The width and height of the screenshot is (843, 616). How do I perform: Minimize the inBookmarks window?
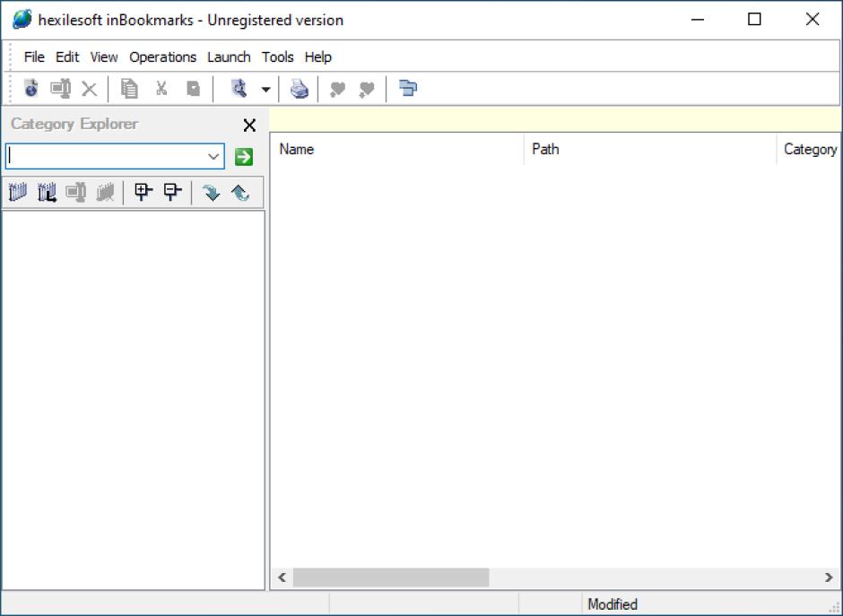tap(698, 20)
